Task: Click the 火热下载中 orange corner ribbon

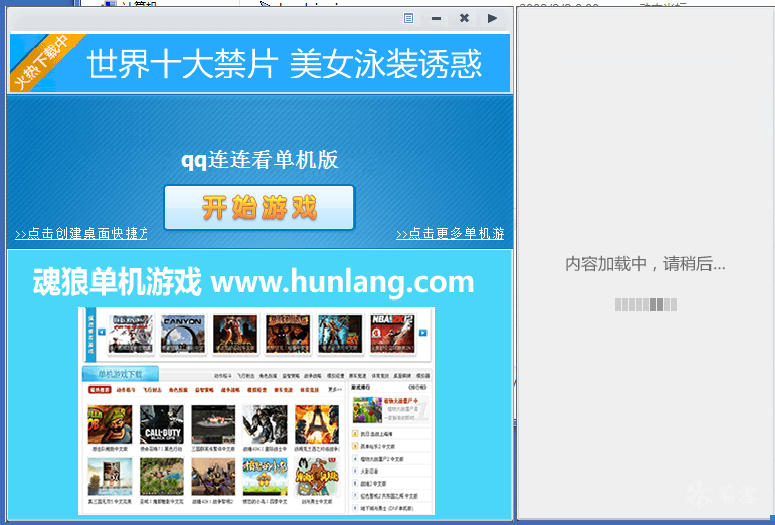Action: coord(42,62)
